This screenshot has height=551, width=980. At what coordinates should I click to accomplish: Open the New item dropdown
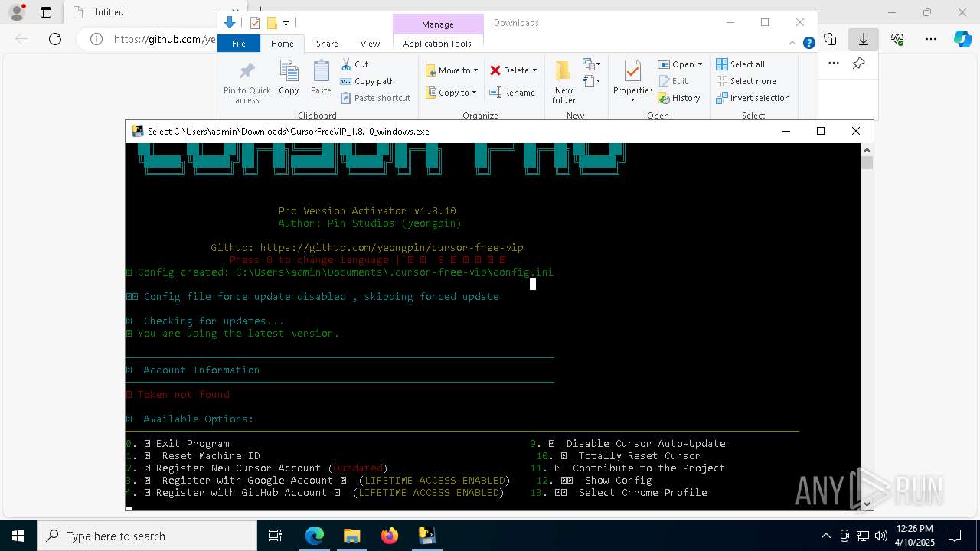591,64
